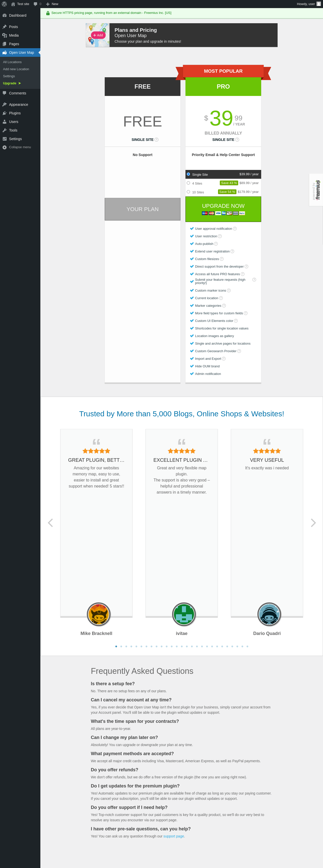Click Dario Quadri's reviewer avatar

pyautogui.click(x=269, y=614)
